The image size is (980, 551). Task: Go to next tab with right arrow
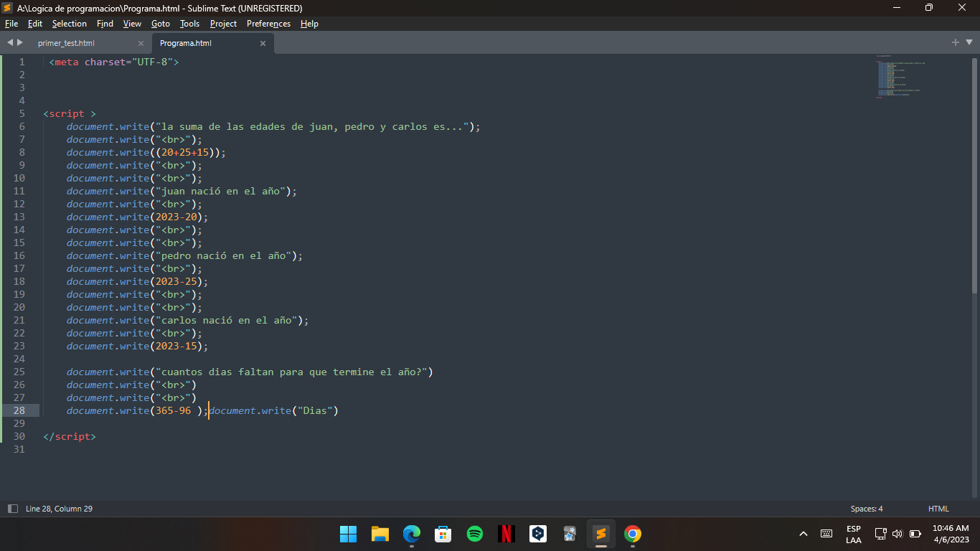20,42
